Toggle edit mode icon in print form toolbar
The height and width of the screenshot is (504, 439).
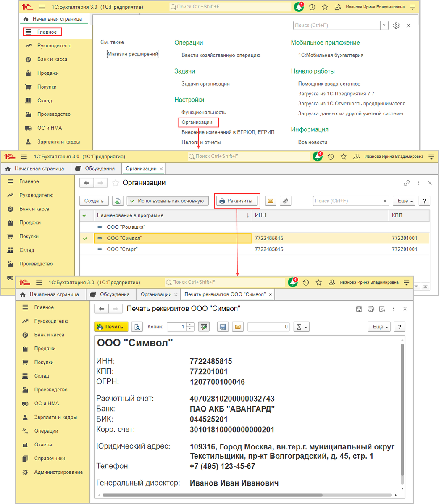pos(204,327)
